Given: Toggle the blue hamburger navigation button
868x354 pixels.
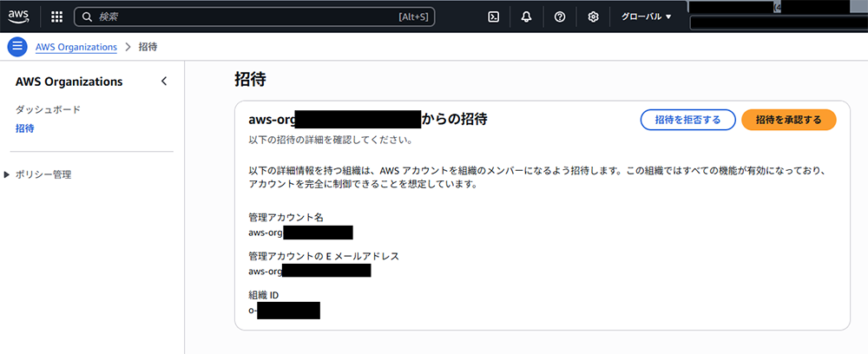Looking at the screenshot, I should pyautogui.click(x=17, y=47).
